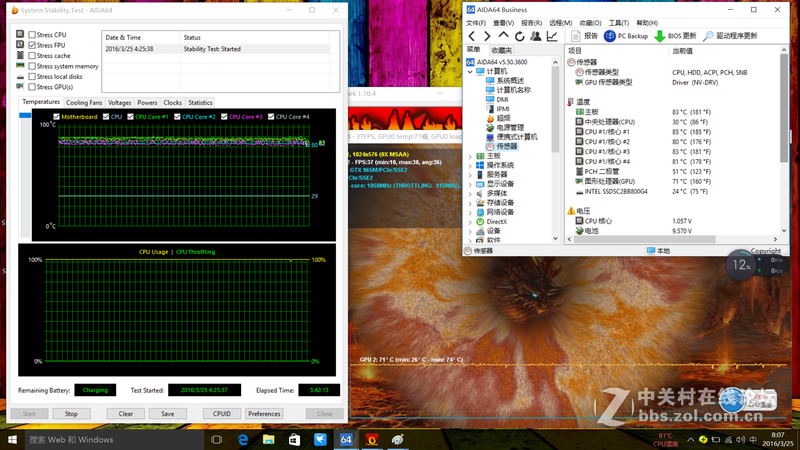Expand the 主板 tree node
The width and height of the screenshot is (800, 450).
[471, 156]
